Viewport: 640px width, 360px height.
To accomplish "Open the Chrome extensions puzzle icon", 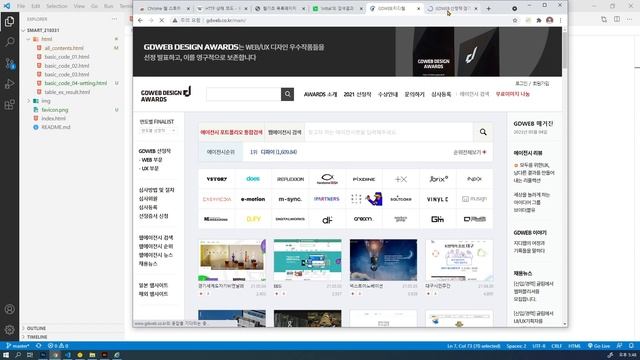I will click(x=539, y=20).
